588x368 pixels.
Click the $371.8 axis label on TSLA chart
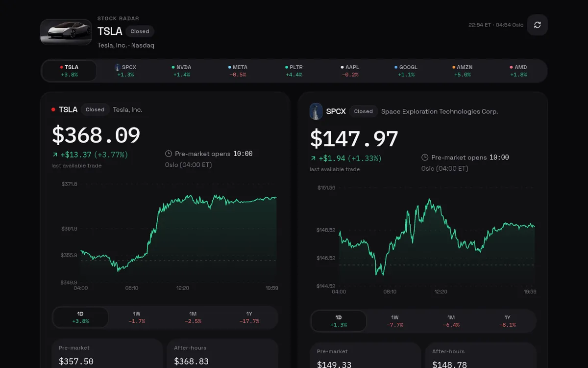pos(69,184)
